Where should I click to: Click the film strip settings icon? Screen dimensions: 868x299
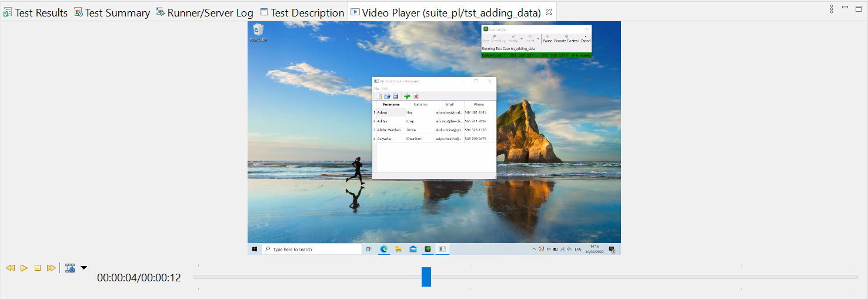point(70,268)
